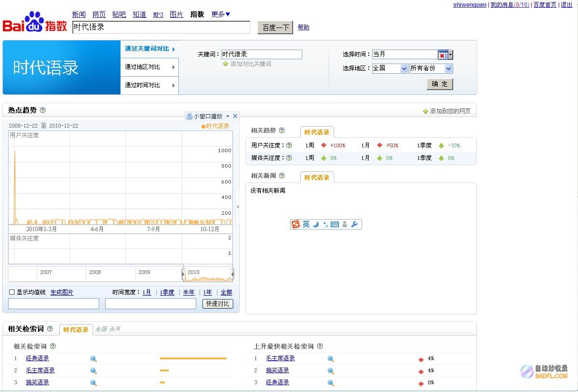Click the 确定 confirm button
Viewport: 578px width, 392px height.
440,84
